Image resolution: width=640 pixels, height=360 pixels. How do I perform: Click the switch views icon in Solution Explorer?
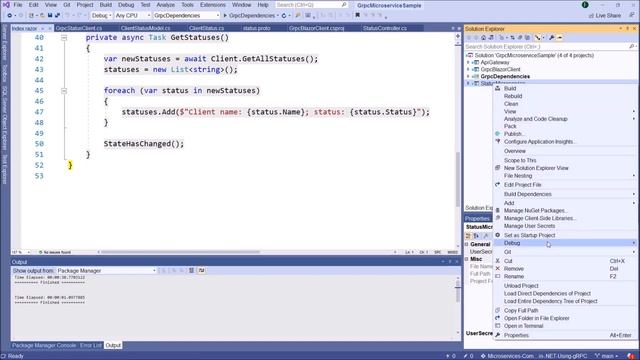click(x=491, y=38)
